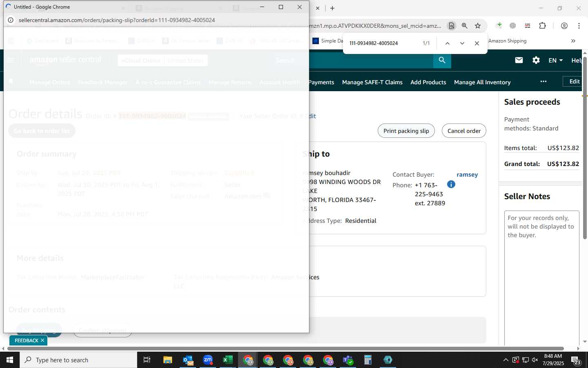Image resolution: width=588 pixels, height=368 pixels.
Task: Open Task View from the taskbar
Action: [x=147, y=360]
